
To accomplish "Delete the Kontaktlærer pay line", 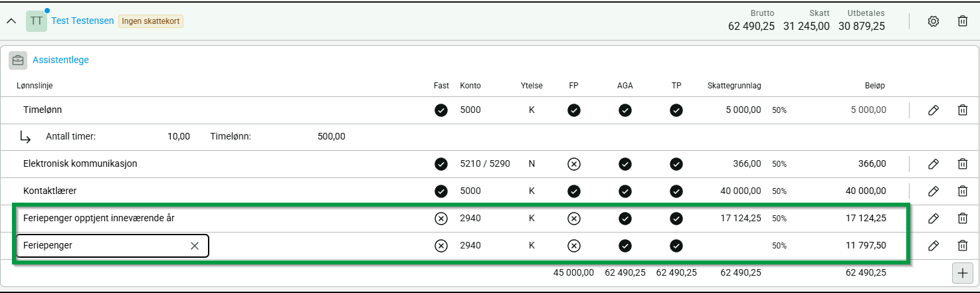I will pos(962,191).
